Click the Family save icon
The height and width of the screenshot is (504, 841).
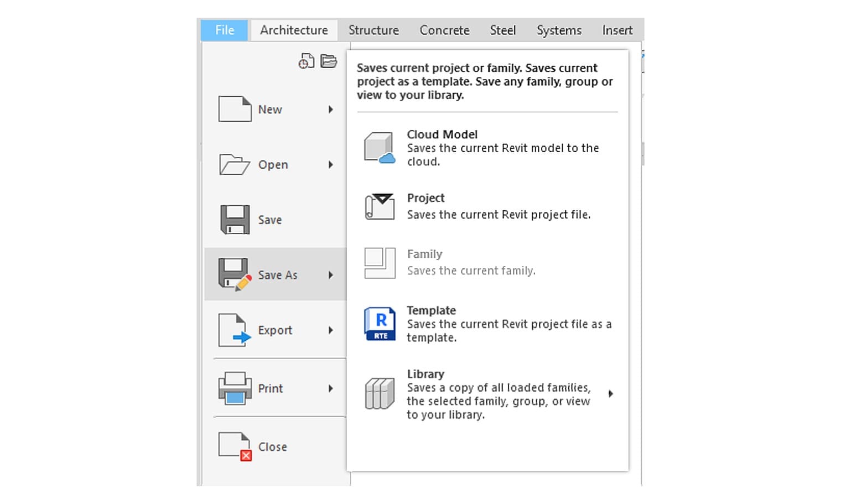click(380, 263)
